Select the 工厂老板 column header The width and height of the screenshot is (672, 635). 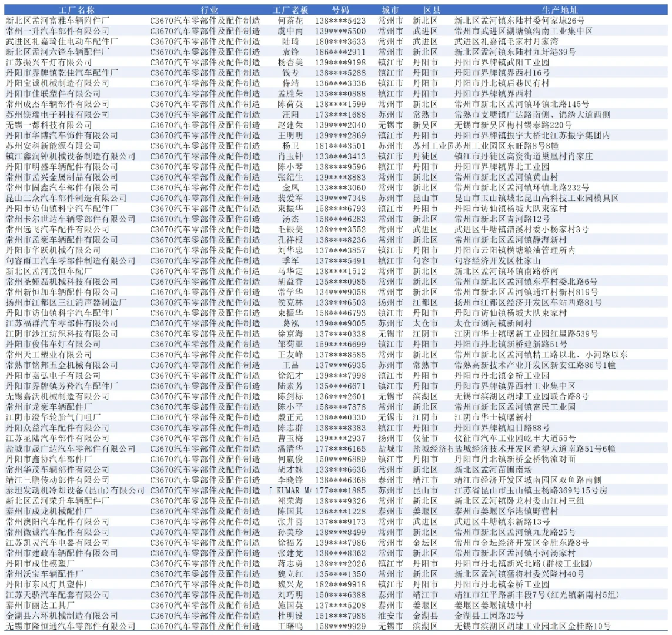click(x=290, y=10)
